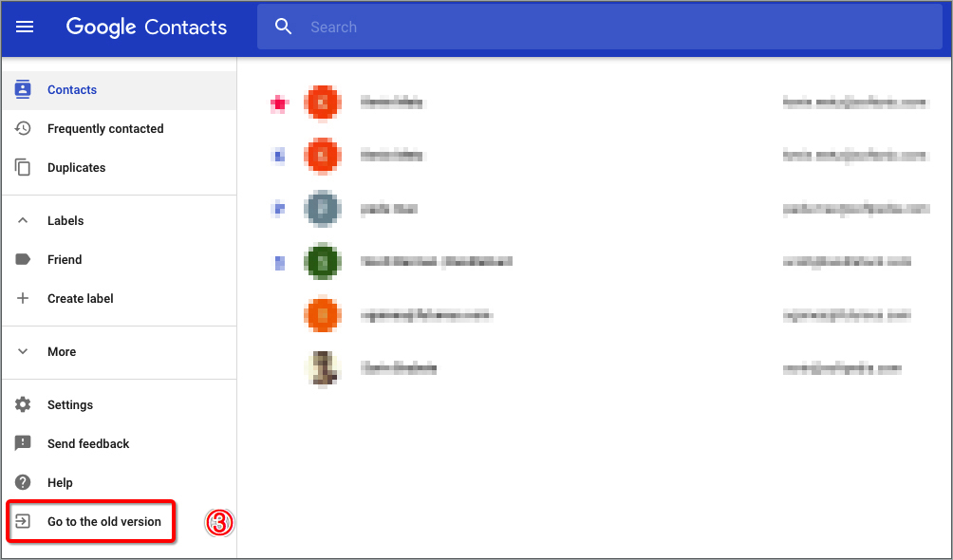Screen dimensions: 953x560
Task: Expand the More section chevron
Action: (23, 351)
